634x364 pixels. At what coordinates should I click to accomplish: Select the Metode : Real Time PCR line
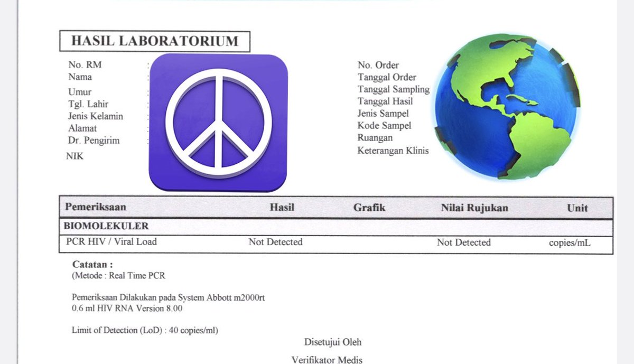[x=119, y=275]
